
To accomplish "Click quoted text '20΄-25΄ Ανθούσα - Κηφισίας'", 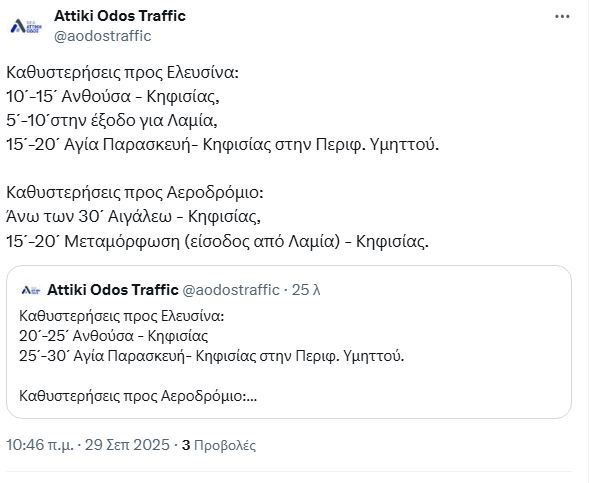I will tap(113, 337).
